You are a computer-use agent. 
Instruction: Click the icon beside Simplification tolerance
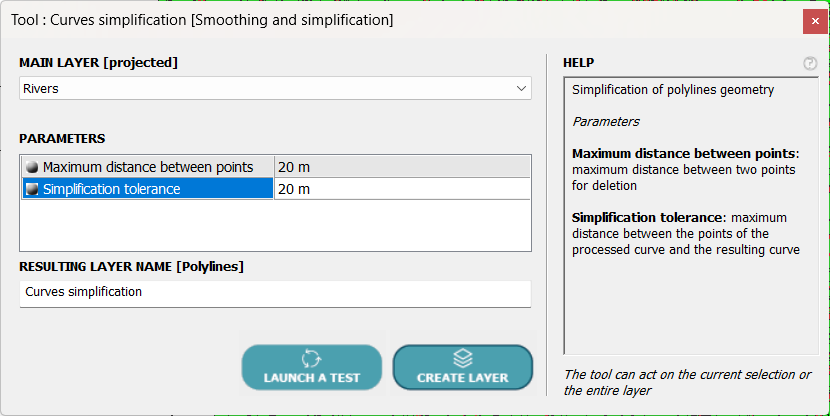32,189
